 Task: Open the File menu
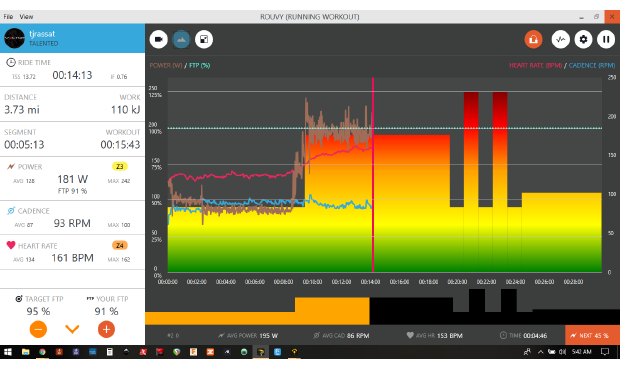8,17
